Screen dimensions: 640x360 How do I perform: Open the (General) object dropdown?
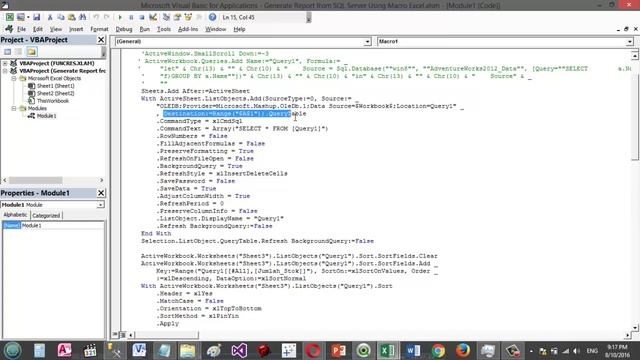[367, 42]
